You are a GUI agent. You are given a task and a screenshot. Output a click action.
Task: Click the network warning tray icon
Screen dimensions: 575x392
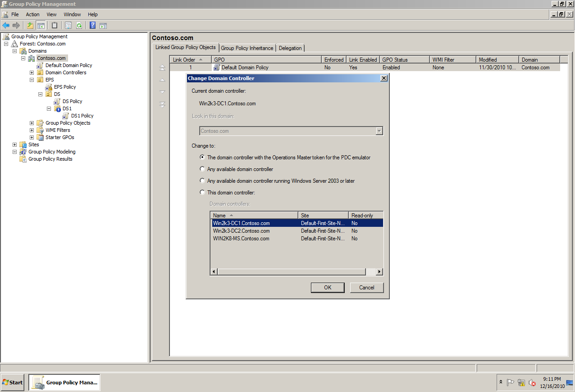click(521, 383)
